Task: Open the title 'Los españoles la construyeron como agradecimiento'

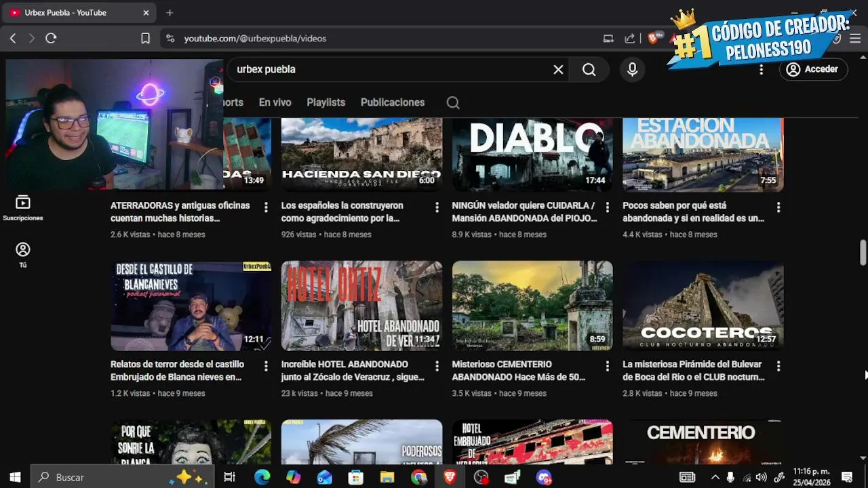Action: pyautogui.click(x=342, y=211)
